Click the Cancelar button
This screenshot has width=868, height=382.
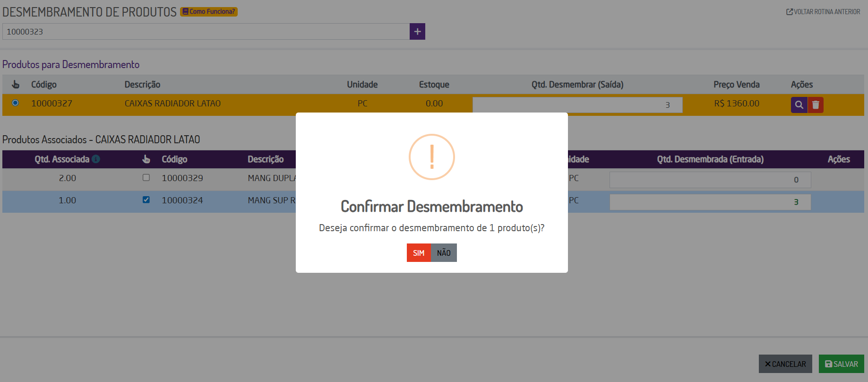(x=785, y=364)
